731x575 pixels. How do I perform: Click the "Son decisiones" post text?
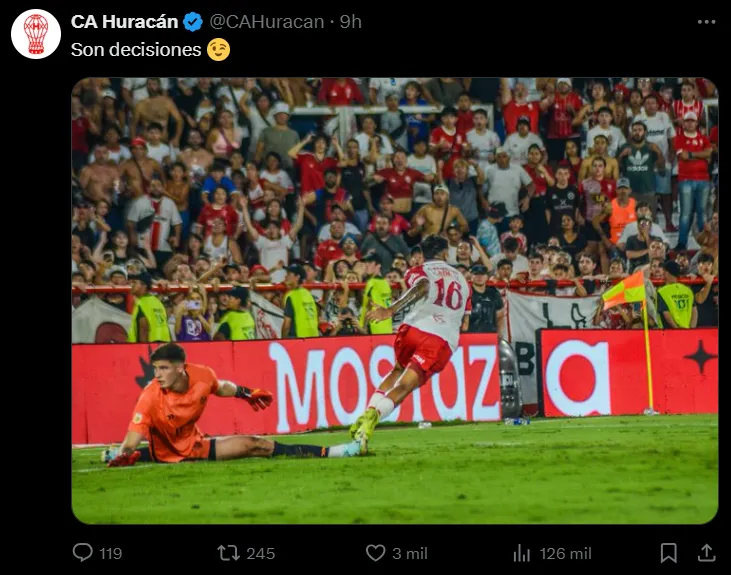(136, 50)
